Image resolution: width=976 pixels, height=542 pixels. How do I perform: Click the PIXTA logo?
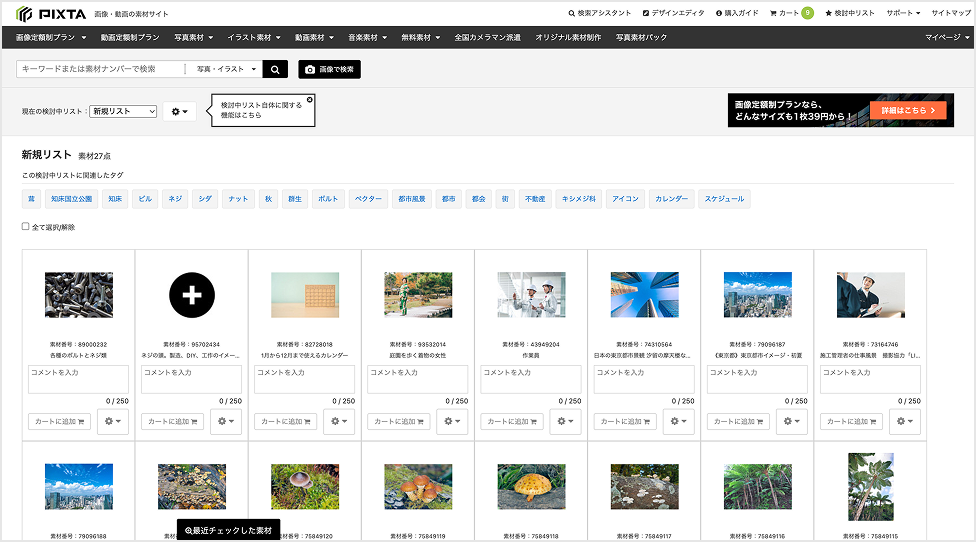51,13
